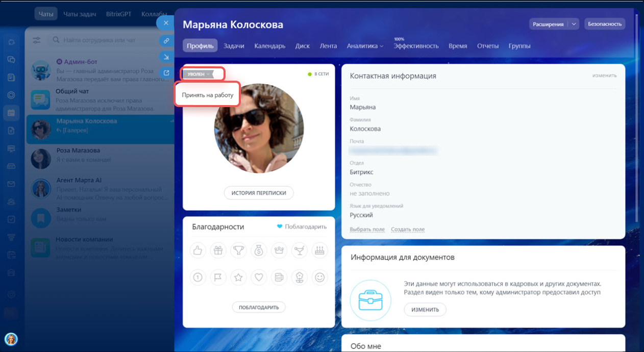Open the Календарь tab
Screen dimensions: 644x352
pos(269,46)
